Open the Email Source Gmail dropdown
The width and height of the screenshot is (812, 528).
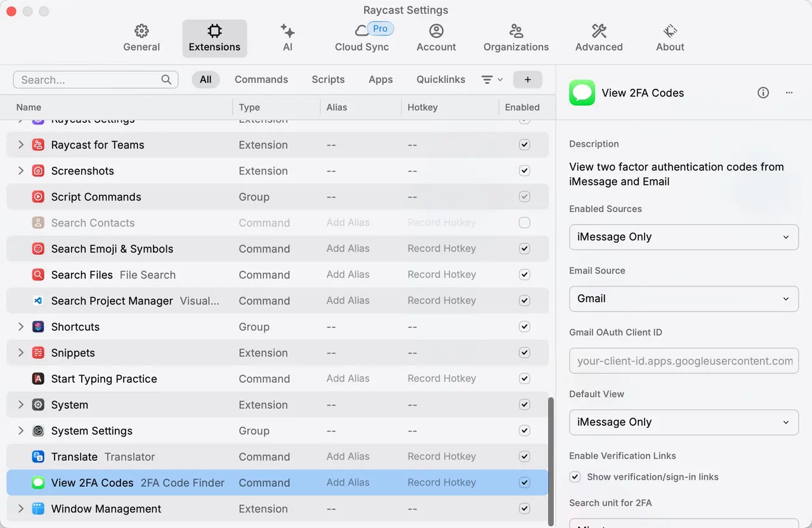click(683, 298)
